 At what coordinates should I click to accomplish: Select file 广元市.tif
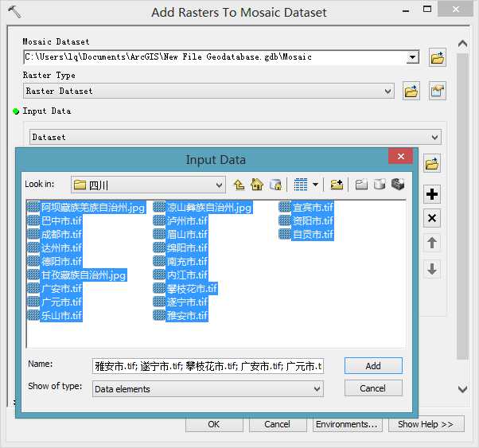55,302
